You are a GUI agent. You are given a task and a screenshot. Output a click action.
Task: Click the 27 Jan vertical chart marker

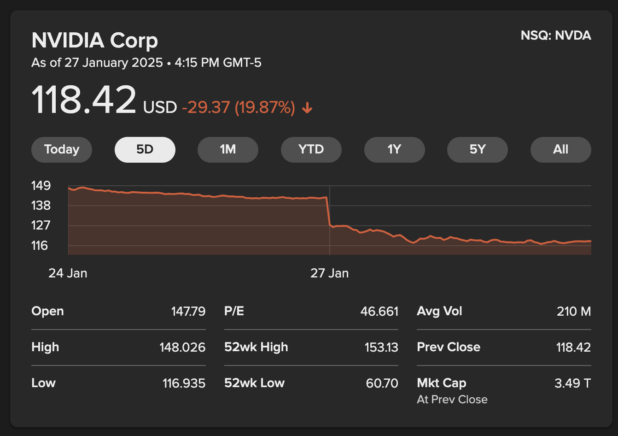329,215
